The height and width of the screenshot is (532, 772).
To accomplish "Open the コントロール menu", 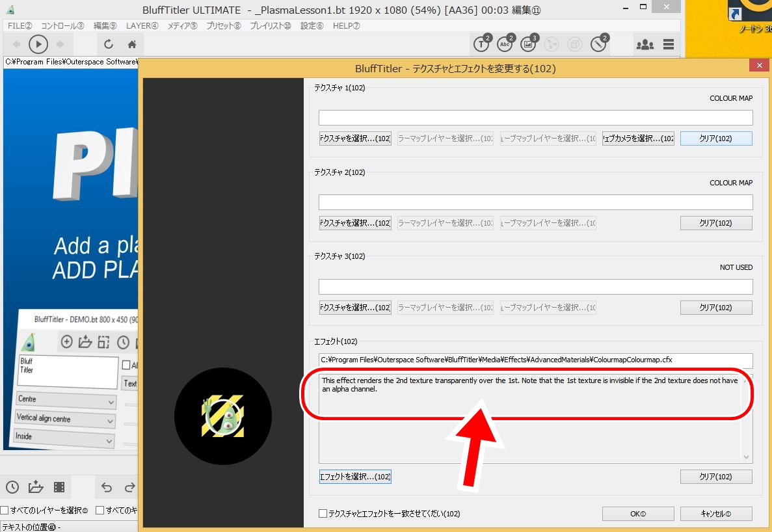I will coord(62,25).
